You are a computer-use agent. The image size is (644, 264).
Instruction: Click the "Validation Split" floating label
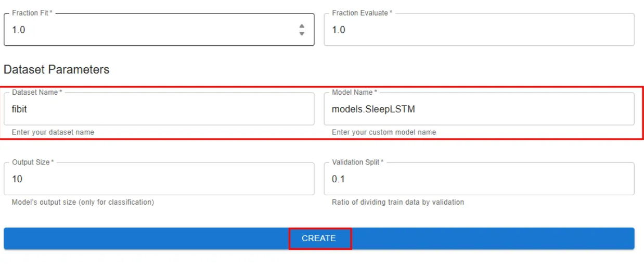pyautogui.click(x=357, y=162)
